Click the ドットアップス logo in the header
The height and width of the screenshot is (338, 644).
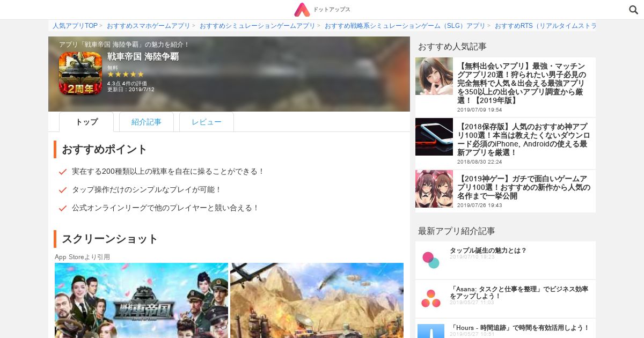(322, 10)
